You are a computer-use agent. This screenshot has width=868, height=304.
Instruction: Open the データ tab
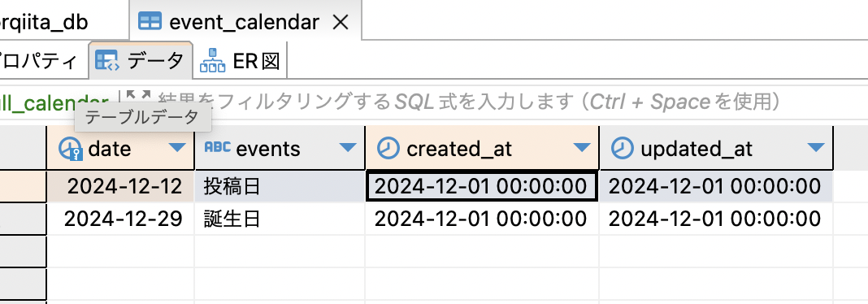pos(141,60)
